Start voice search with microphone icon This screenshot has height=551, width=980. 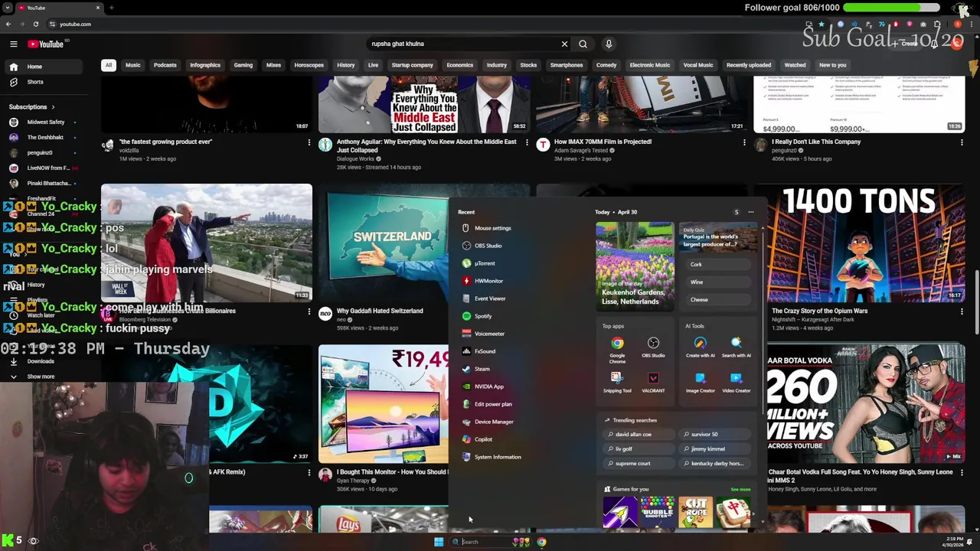[x=609, y=44]
